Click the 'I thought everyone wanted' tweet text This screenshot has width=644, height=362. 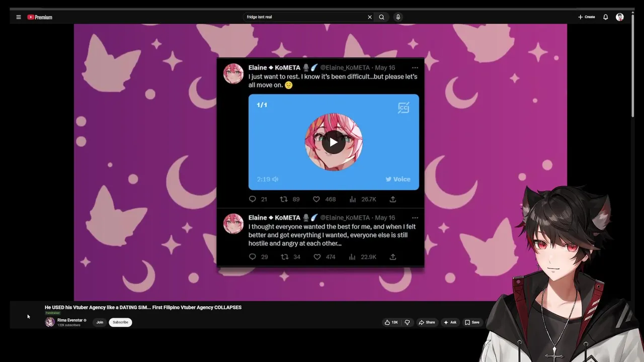(x=332, y=235)
